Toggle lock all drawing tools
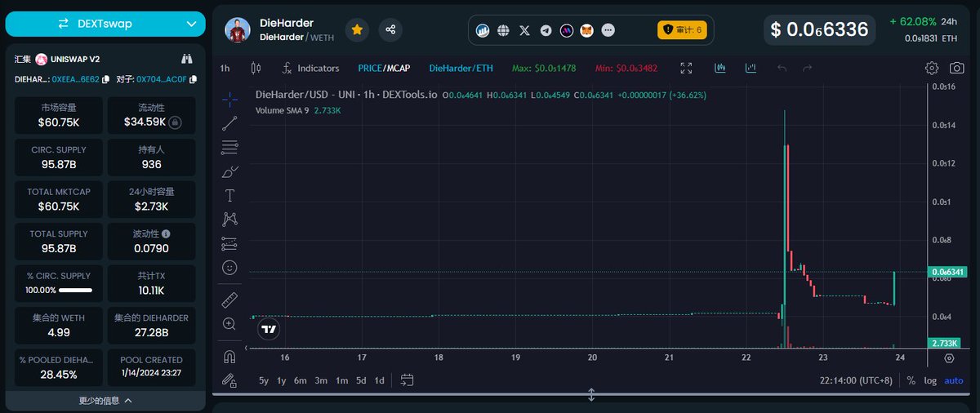Image resolution: width=980 pixels, height=413 pixels. click(230, 380)
